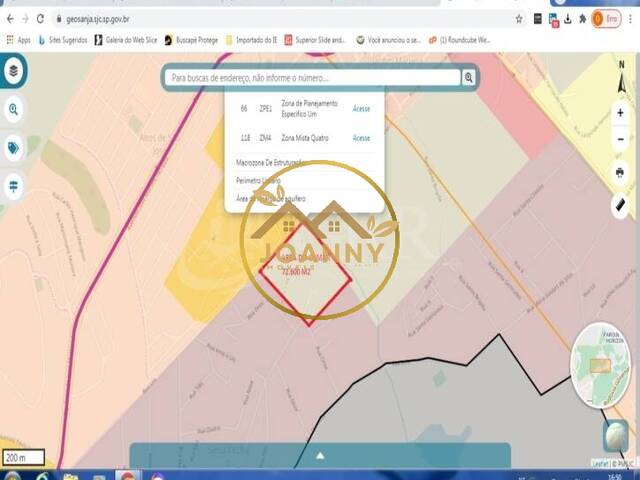This screenshot has width=640, height=480.
Task: Open Acesse link for ZPE1 zone
Action: click(x=361, y=109)
